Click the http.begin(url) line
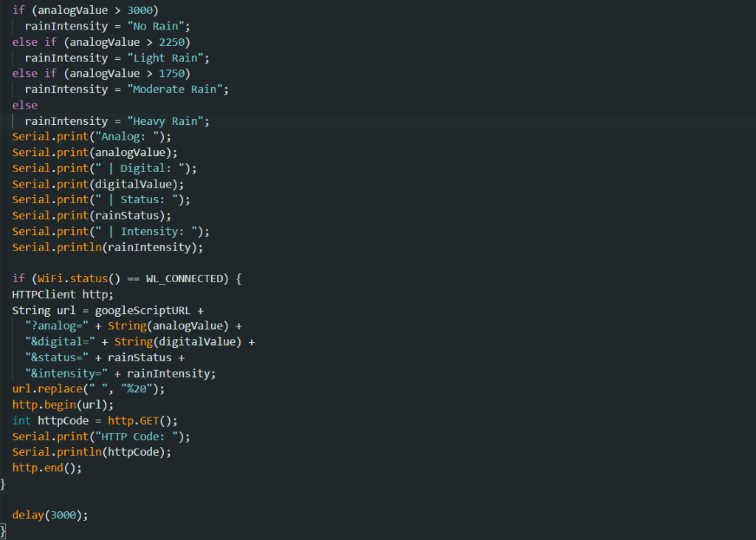 coord(63,405)
